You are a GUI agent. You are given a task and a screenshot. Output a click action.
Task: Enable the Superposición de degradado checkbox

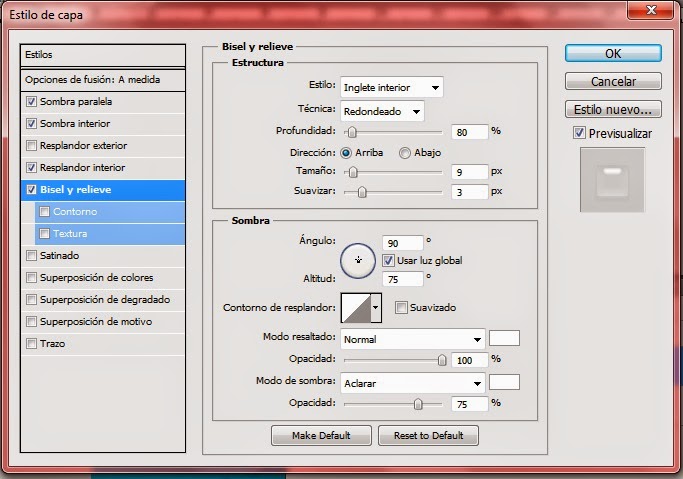click(31, 300)
